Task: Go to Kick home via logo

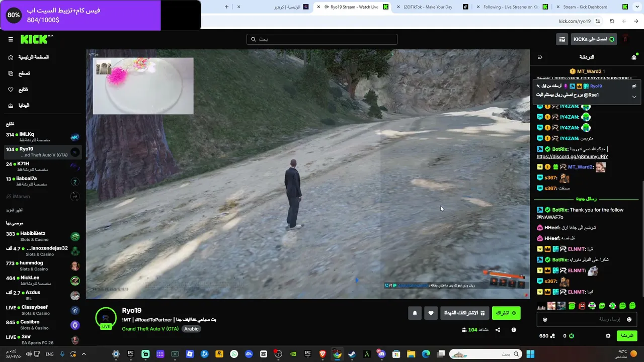Action: point(36,39)
